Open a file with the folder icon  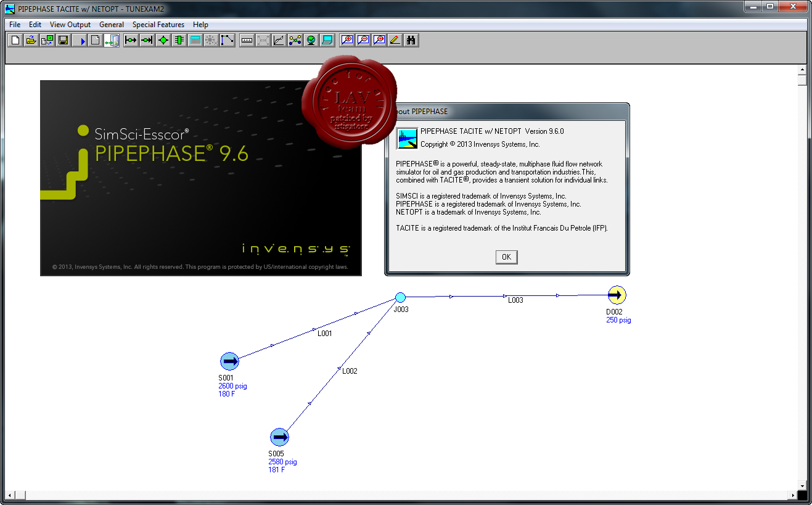point(31,40)
